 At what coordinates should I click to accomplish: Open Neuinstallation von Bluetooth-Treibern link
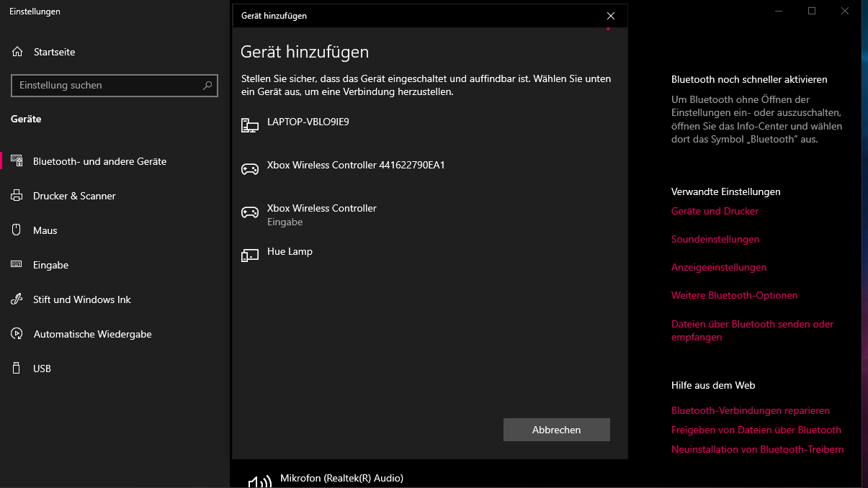pyautogui.click(x=758, y=449)
